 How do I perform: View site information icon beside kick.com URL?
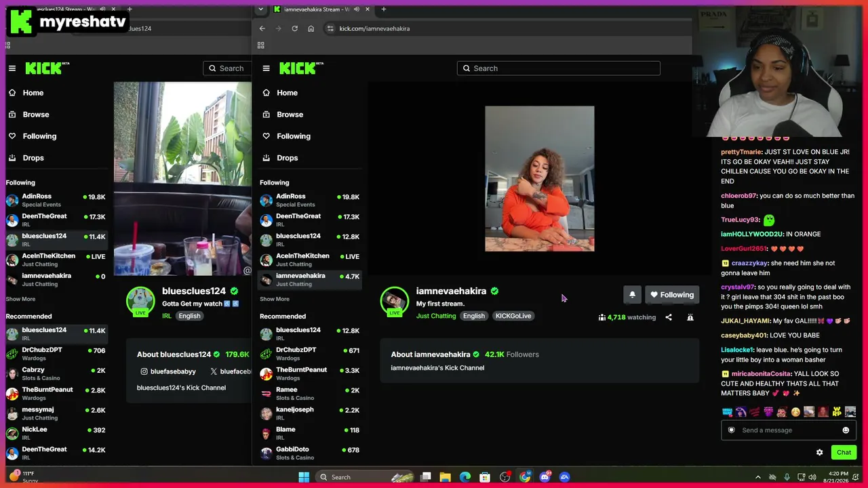(x=330, y=28)
